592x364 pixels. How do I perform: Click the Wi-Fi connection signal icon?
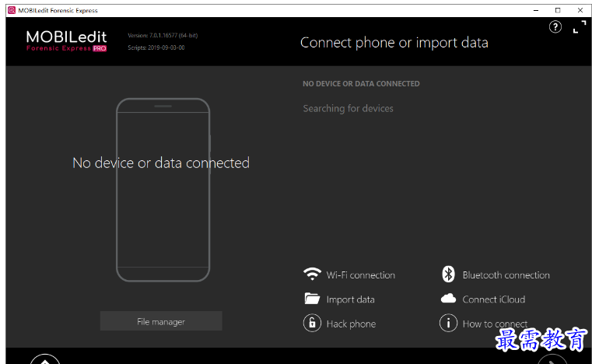pos(312,274)
